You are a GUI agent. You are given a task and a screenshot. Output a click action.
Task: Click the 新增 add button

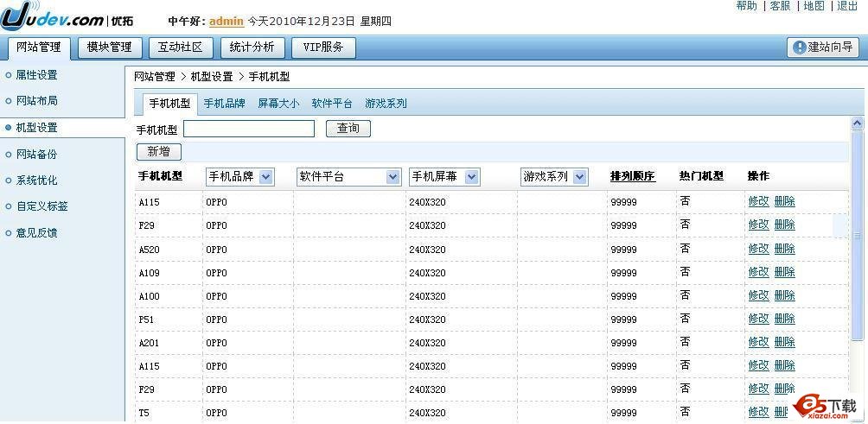(159, 151)
